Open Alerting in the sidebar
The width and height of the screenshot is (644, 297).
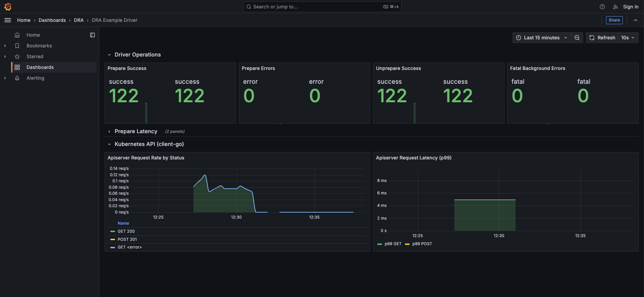tap(35, 78)
